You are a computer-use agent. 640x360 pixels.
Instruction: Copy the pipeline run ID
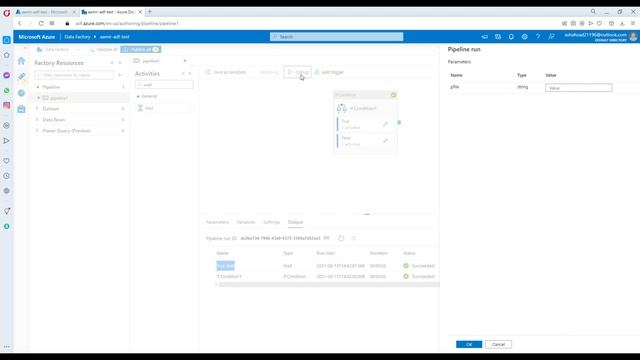coord(327,238)
